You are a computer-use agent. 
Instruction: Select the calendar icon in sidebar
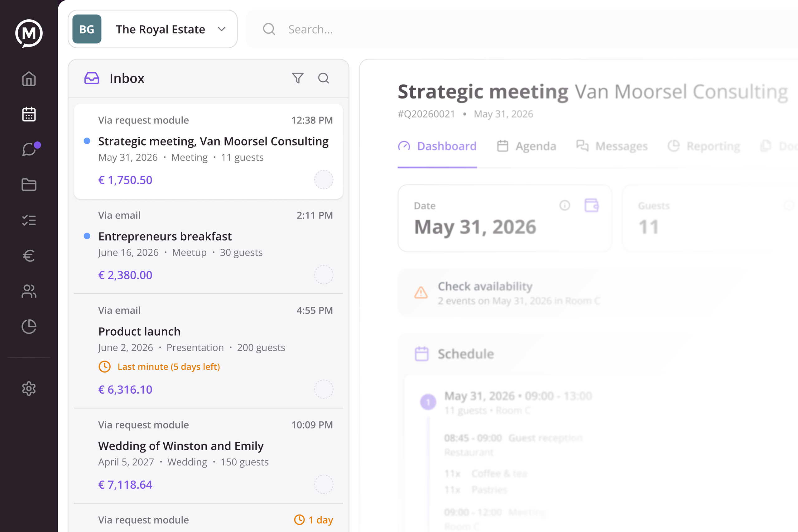click(29, 114)
